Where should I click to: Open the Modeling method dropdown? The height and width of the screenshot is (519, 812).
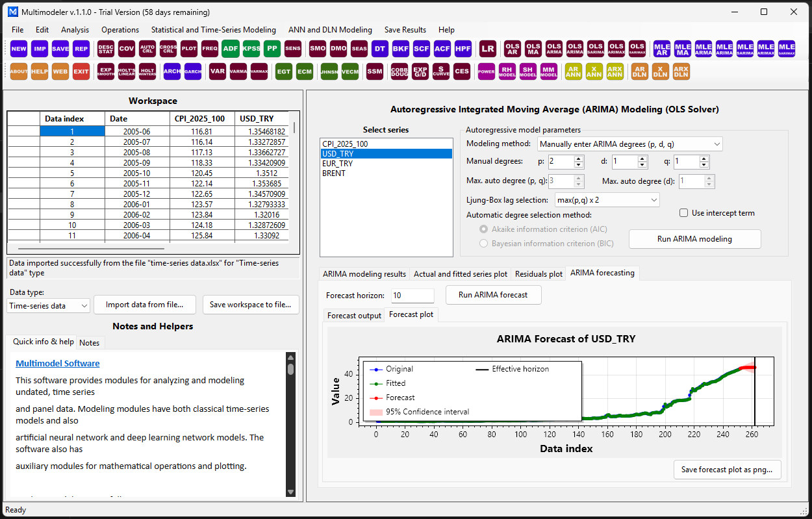coord(629,144)
